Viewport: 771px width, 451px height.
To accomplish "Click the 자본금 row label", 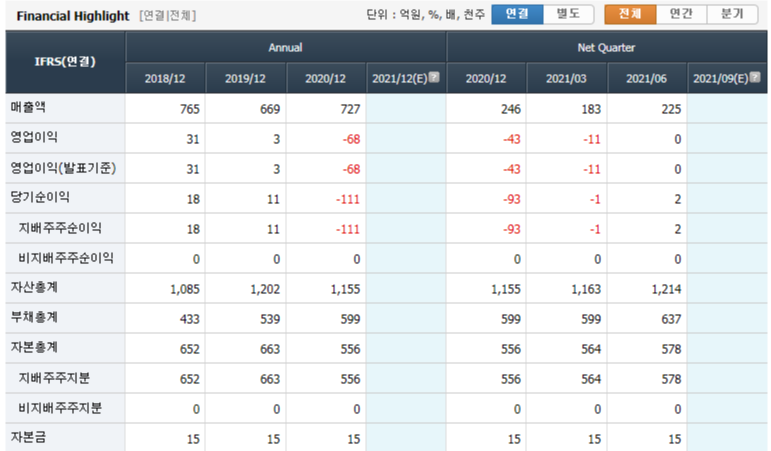I will click(x=28, y=437).
